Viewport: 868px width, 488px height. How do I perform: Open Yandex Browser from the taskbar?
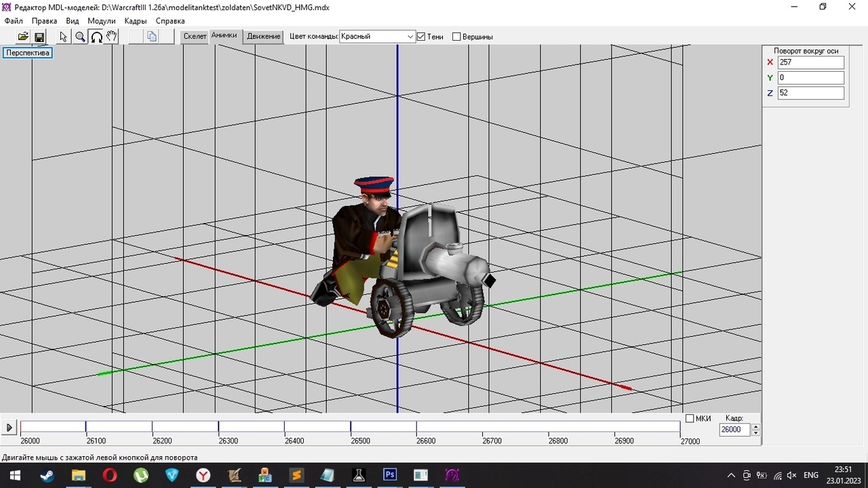click(203, 475)
